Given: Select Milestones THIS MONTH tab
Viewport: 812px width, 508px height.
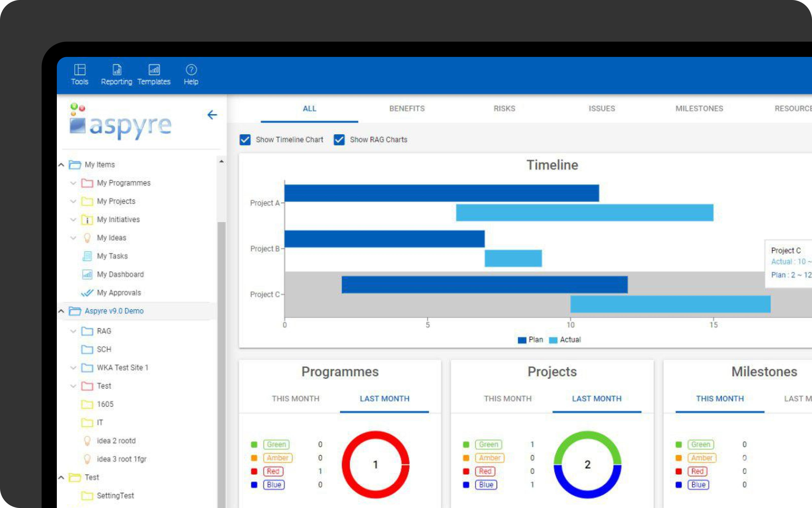Looking at the screenshot, I should tap(720, 399).
